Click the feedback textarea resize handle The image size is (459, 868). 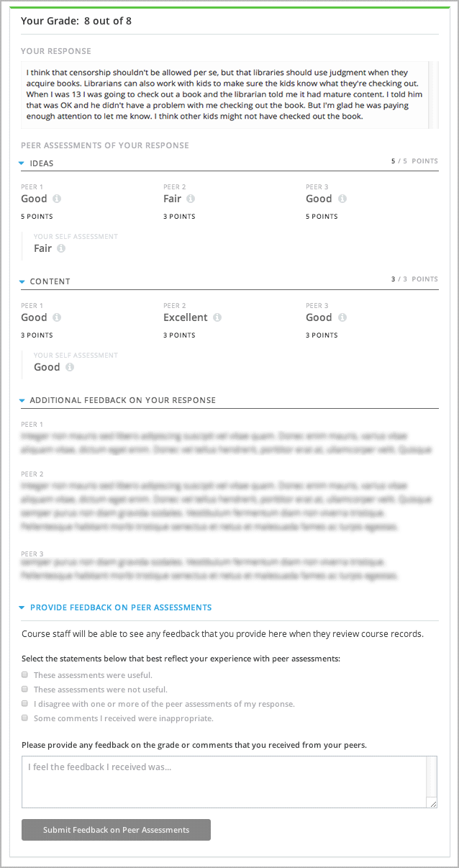433,804
